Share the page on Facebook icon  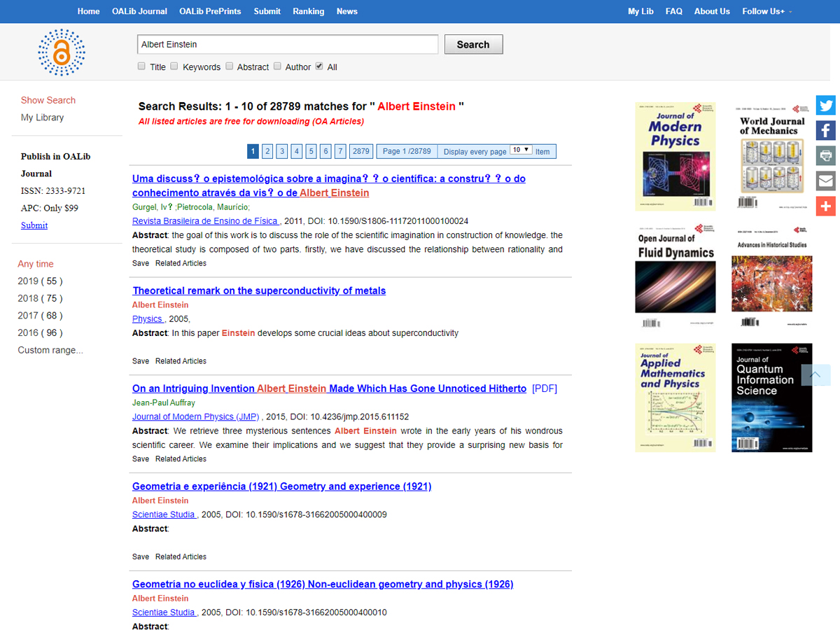pos(826,130)
